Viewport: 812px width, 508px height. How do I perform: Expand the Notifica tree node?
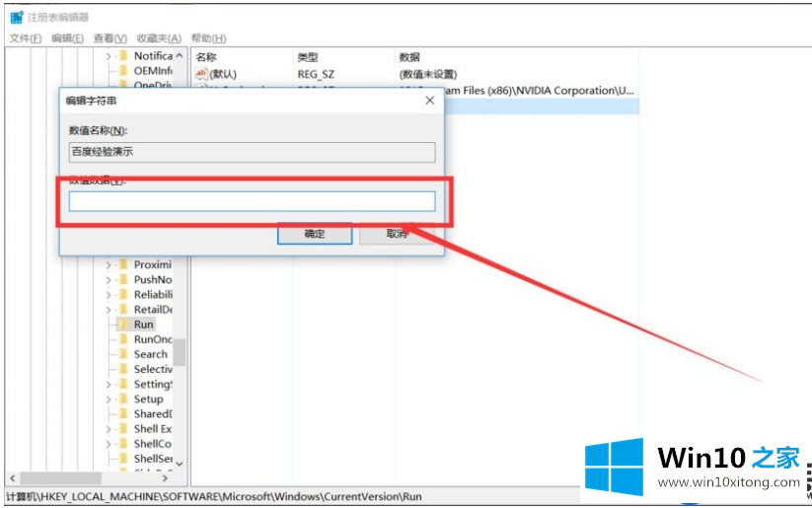[x=109, y=56]
